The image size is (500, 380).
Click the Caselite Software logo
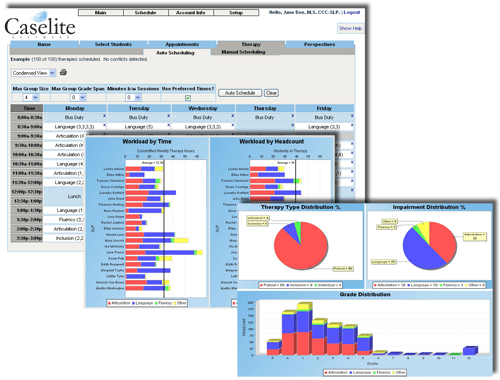pos(40,26)
